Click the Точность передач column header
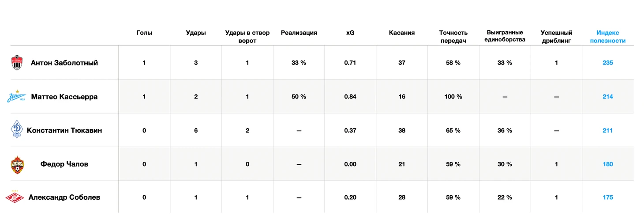Viewport: 644px width, 224px height. pyautogui.click(x=453, y=37)
